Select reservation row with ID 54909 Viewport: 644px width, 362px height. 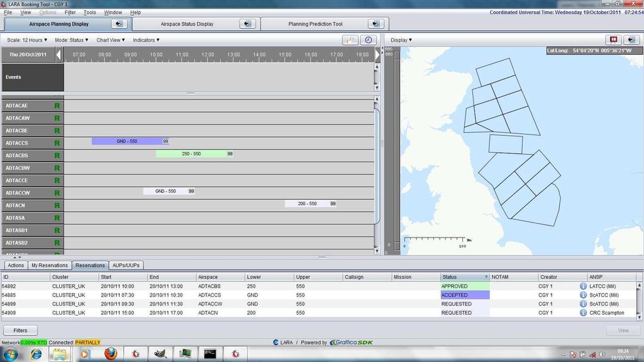point(319,313)
